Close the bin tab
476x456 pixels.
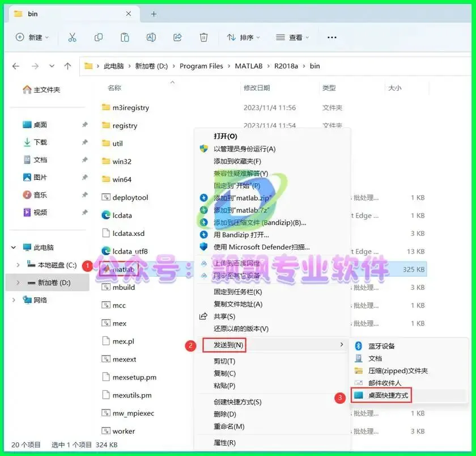[x=129, y=14]
